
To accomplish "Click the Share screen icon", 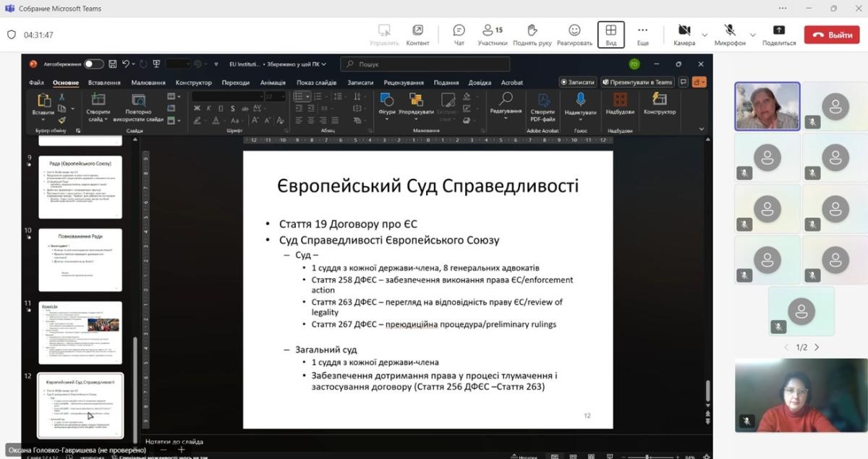I will coord(778,34).
